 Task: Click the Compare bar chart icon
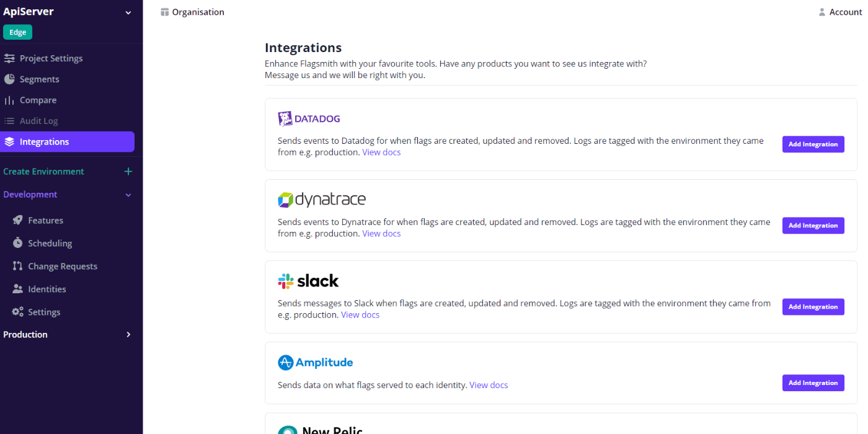[9, 100]
